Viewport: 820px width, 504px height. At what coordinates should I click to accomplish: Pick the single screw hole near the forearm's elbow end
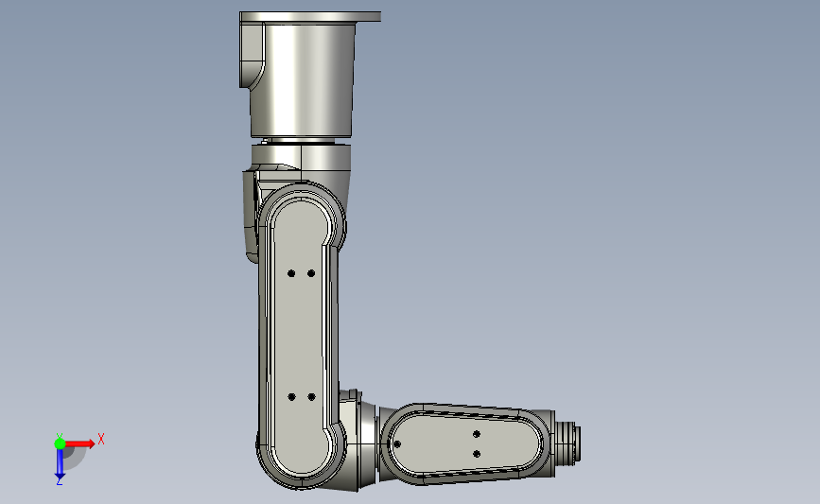click(x=397, y=444)
